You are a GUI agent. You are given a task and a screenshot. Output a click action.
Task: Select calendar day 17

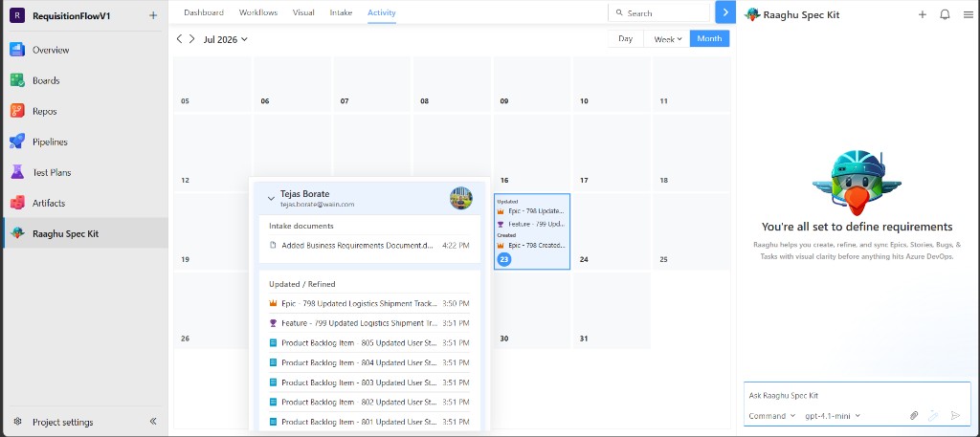[x=612, y=152]
